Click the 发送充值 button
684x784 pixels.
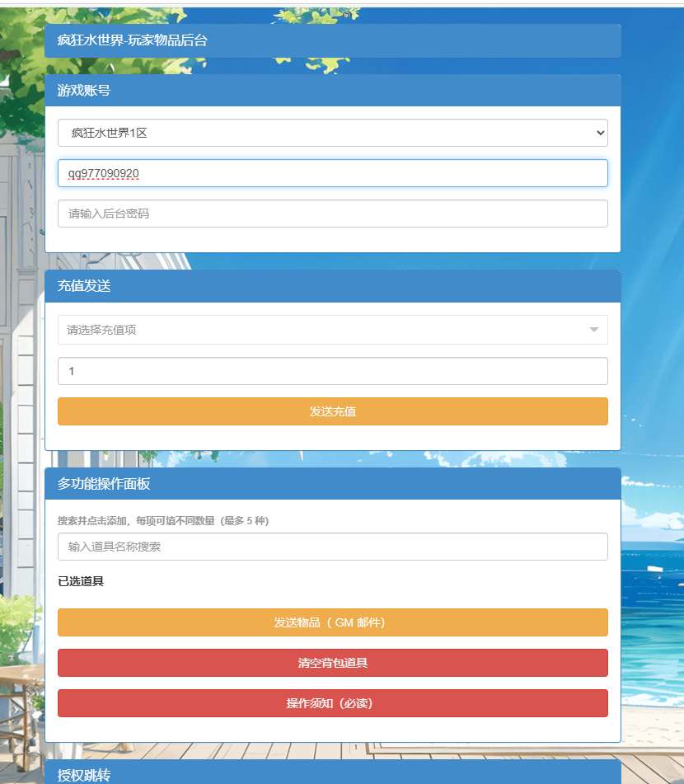pyautogui.click(x=332, y=411)
